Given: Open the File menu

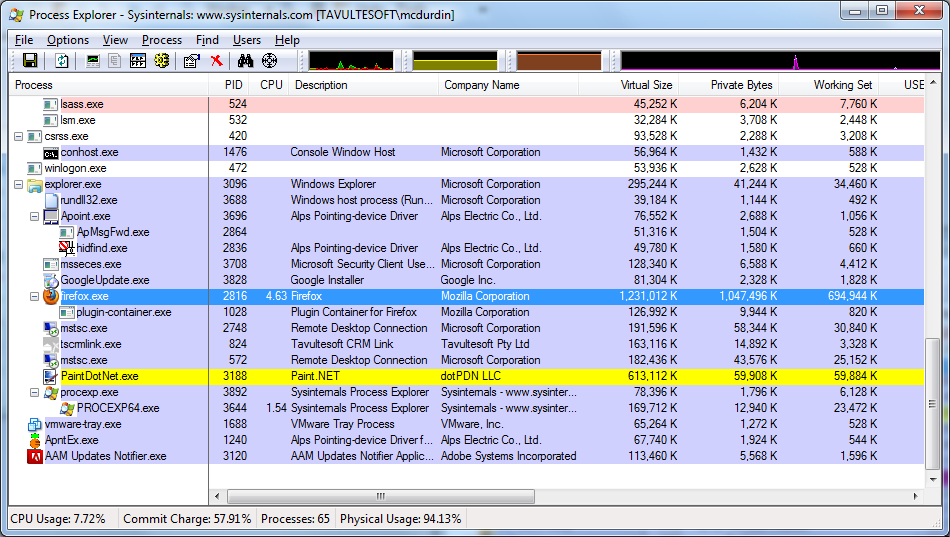Looking at the screenshot, I should 24,40.
